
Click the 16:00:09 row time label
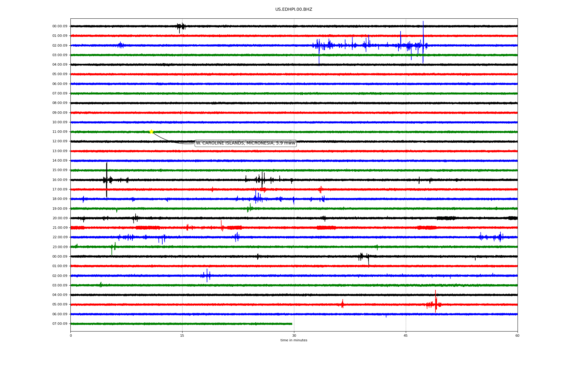pos(60,180)
